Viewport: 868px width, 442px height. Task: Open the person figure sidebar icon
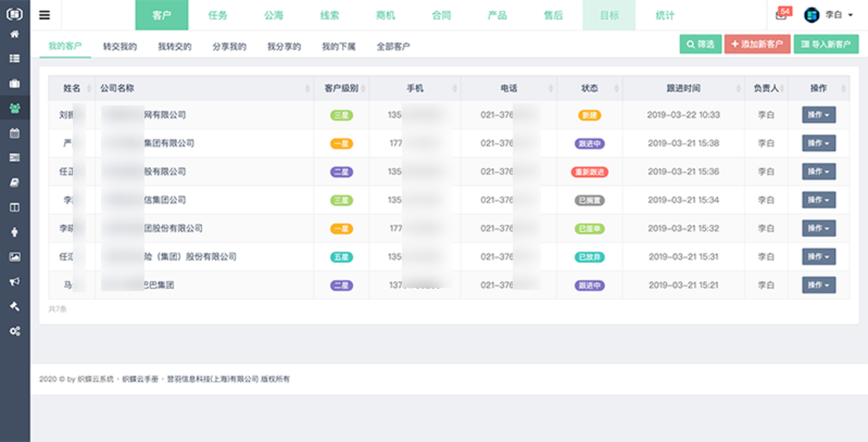(15, 232)
